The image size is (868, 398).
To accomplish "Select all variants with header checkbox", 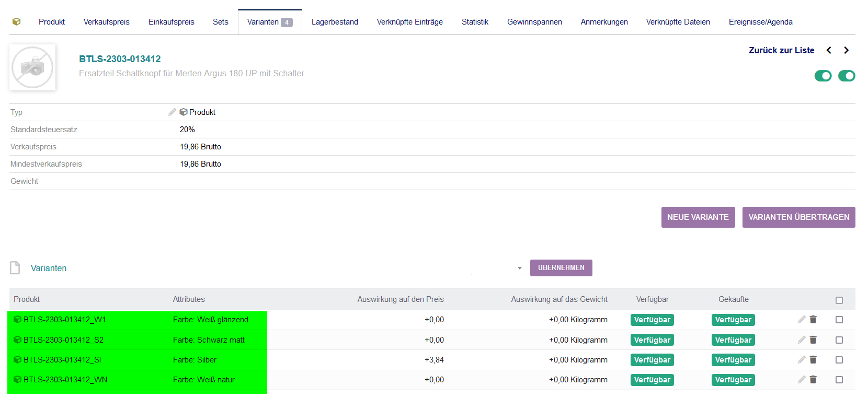I will pos(839,300).
